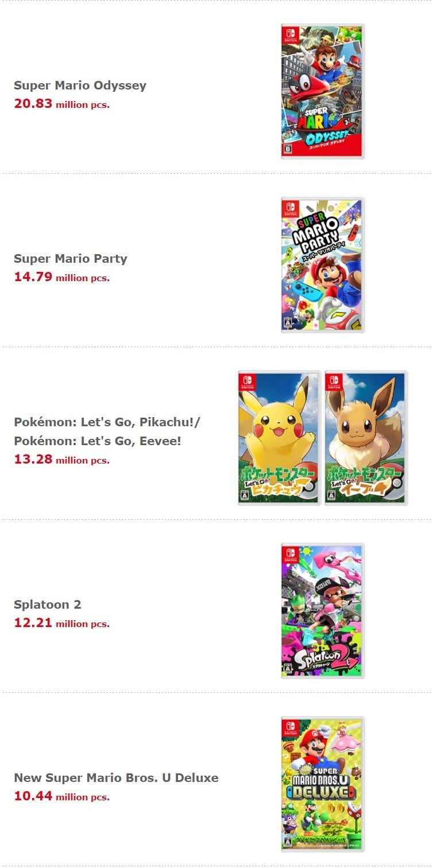The height and width of the screenshot is (868, 433).
Task: Open the Super Mario Party box art
Action: point(323,265)
